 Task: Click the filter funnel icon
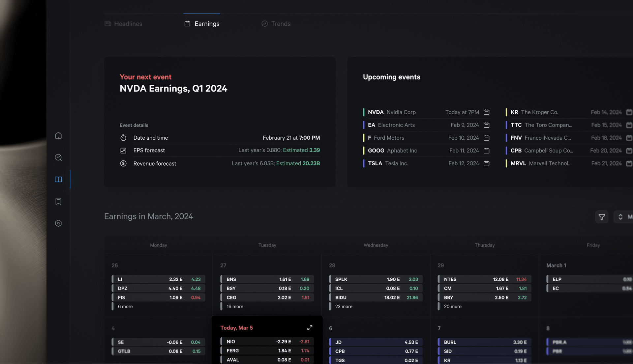coord(601,217)
